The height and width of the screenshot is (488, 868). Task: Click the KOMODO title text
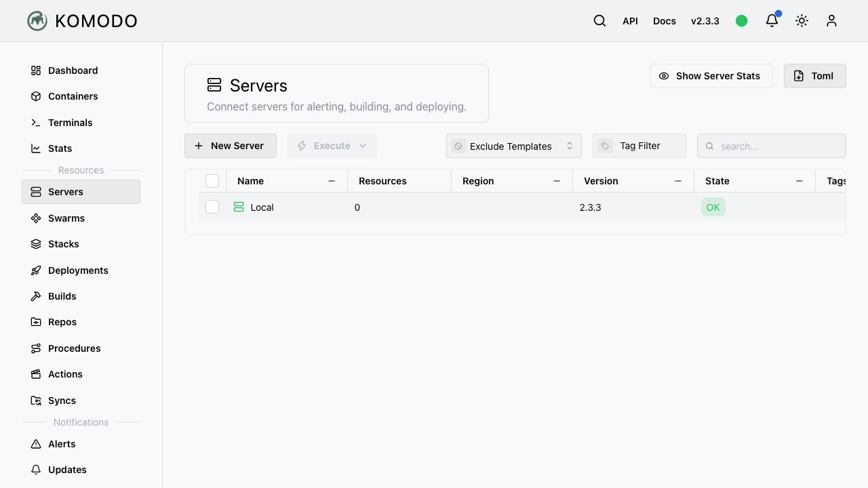pos(96,21)
